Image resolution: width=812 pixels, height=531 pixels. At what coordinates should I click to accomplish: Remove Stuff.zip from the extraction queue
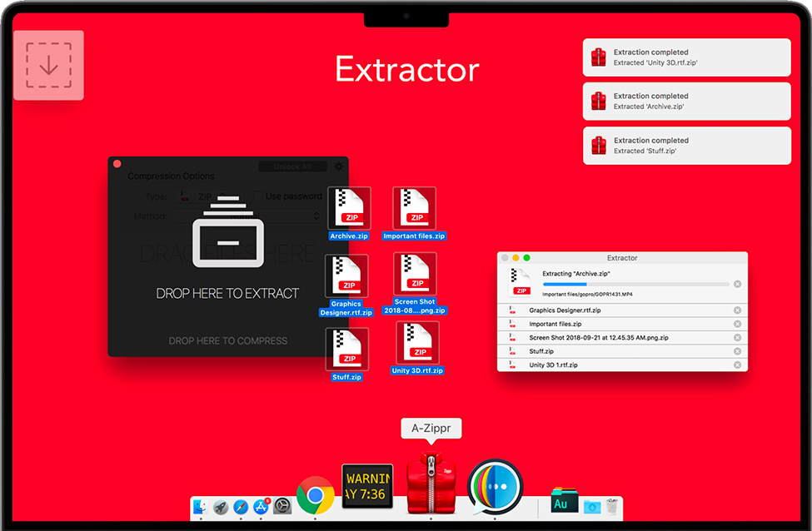click(737, 351)
